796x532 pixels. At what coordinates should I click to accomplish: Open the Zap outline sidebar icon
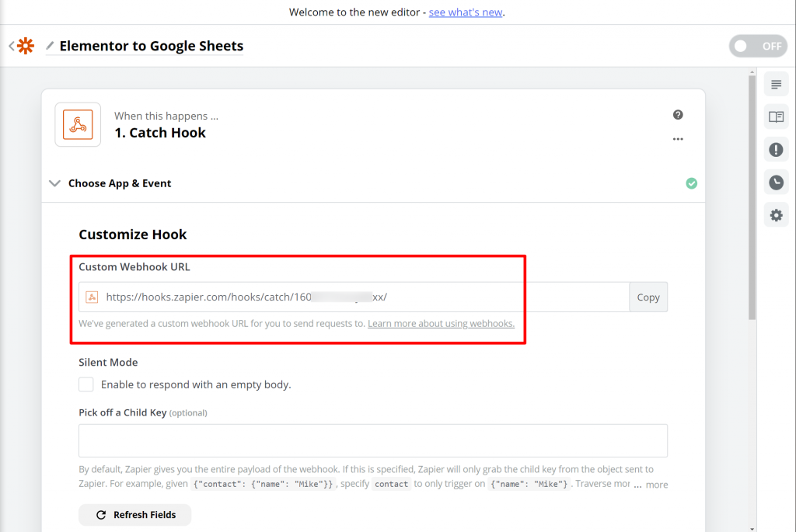(776, 84)
